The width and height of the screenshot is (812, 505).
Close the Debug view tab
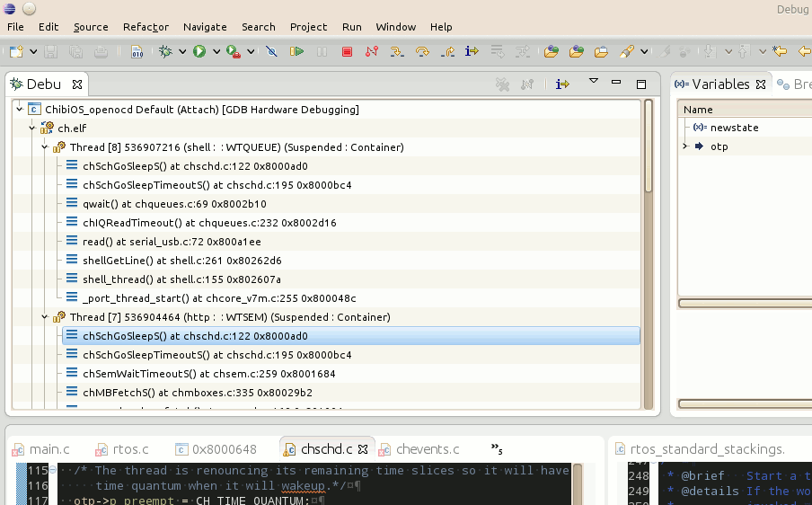(77, 84)
